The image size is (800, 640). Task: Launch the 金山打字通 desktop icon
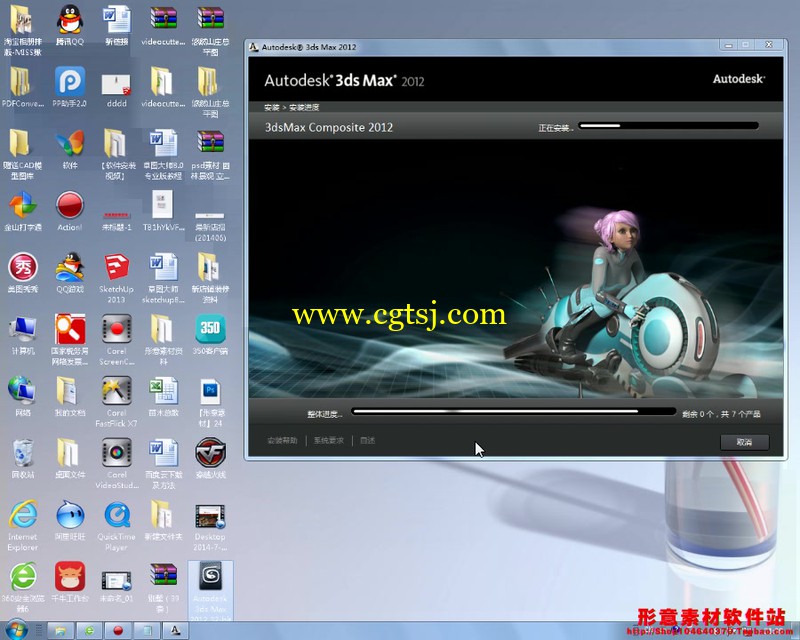pyautogui.click(x=22, y=210)
